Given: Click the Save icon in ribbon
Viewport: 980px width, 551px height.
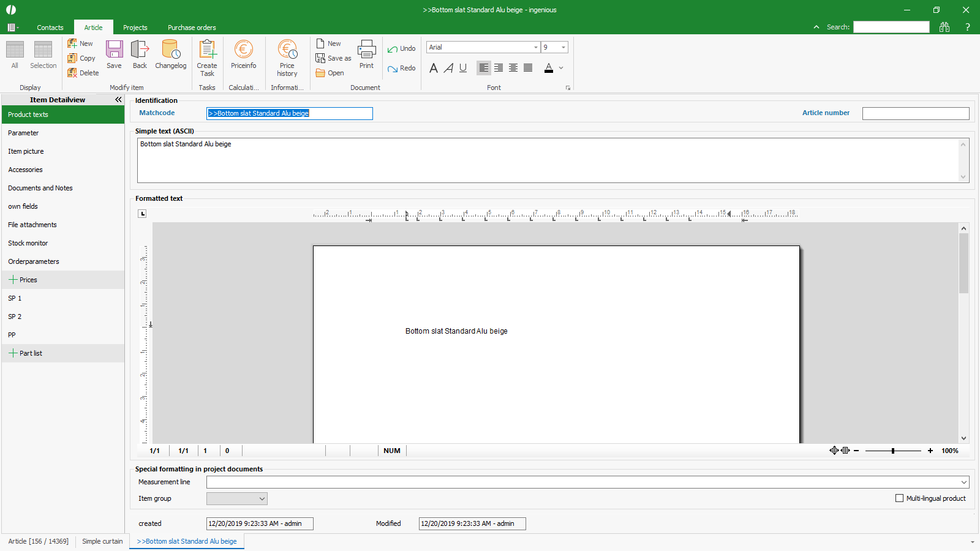Looking at the screenshot, I should [114, 50].
